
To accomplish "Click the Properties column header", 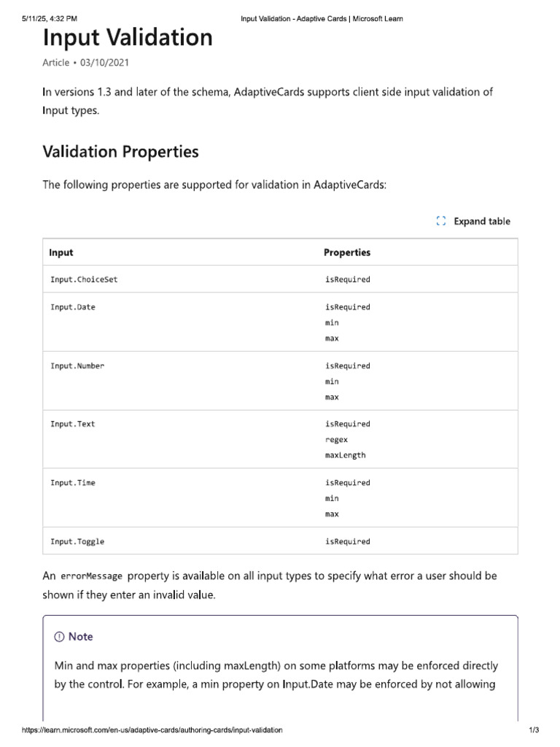I will point(347,252).
